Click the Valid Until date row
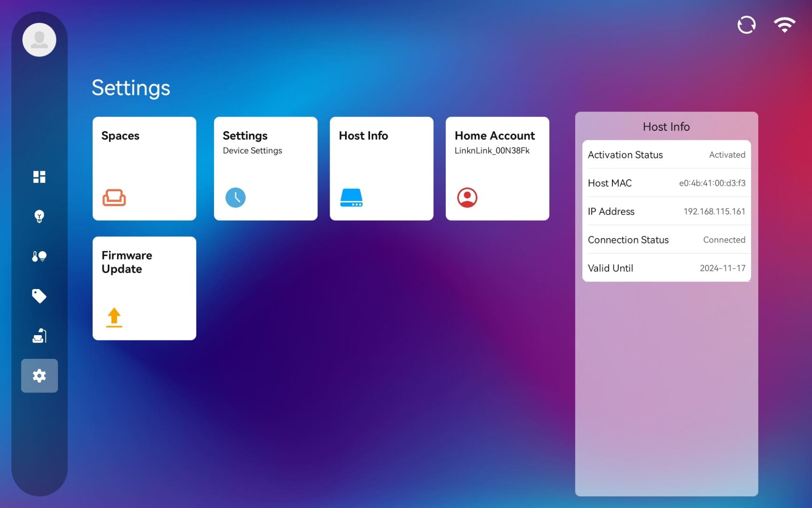 666,268
